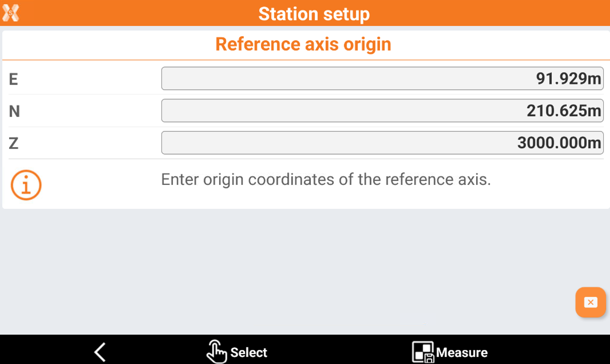Tap the Select option in bottom bar
The width and height of the screenshot is (610, 364).
pyautogui.click(x=248, y=353)
